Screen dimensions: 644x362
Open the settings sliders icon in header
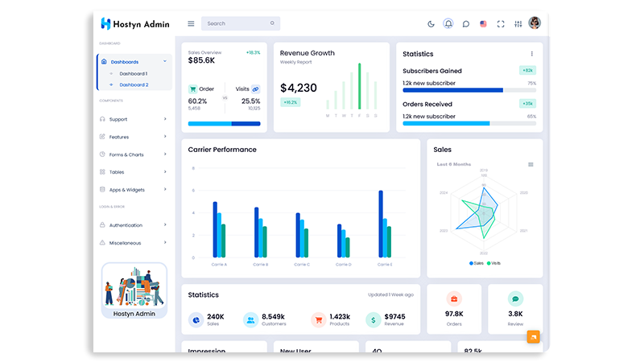518,23
